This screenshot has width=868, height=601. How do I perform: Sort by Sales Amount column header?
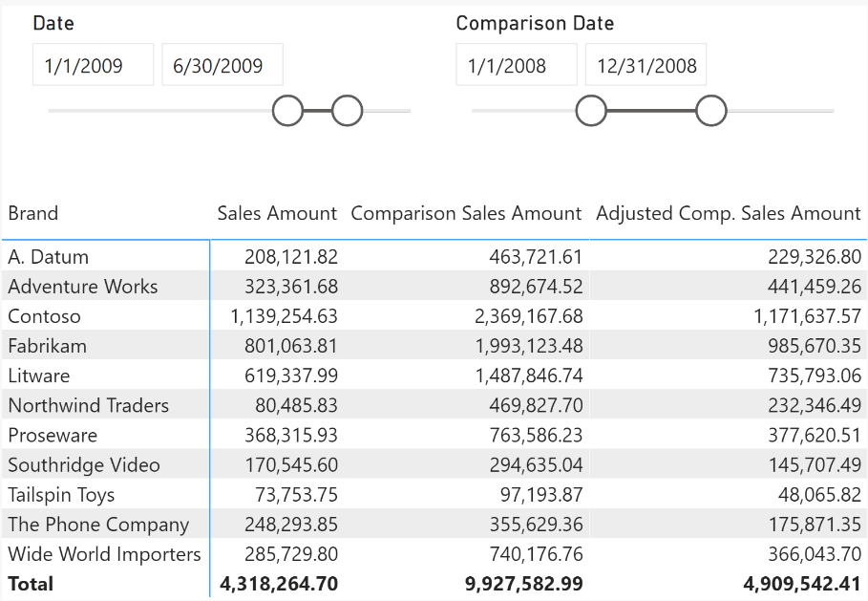[277, 213]
